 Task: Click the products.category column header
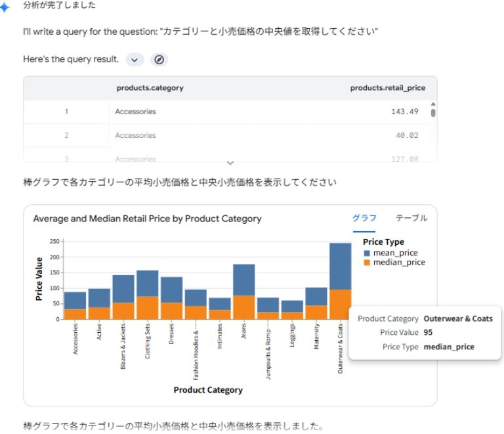[150, 88]
